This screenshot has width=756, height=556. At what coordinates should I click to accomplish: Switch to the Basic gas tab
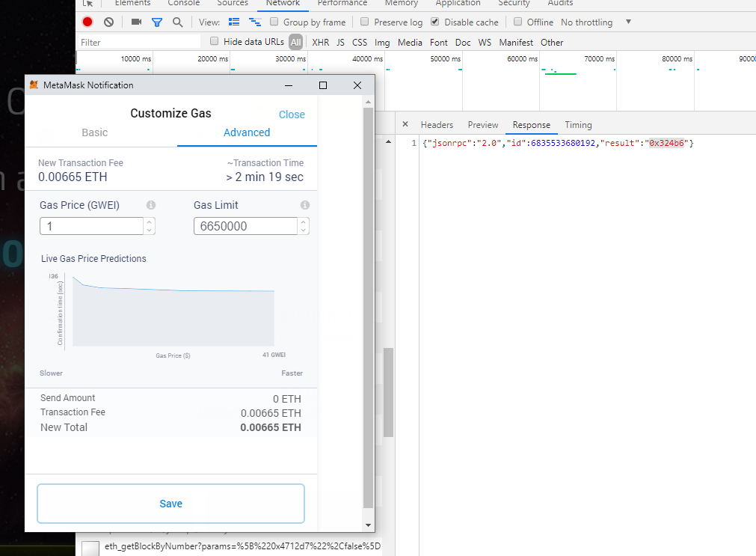(x=94, y=132)
